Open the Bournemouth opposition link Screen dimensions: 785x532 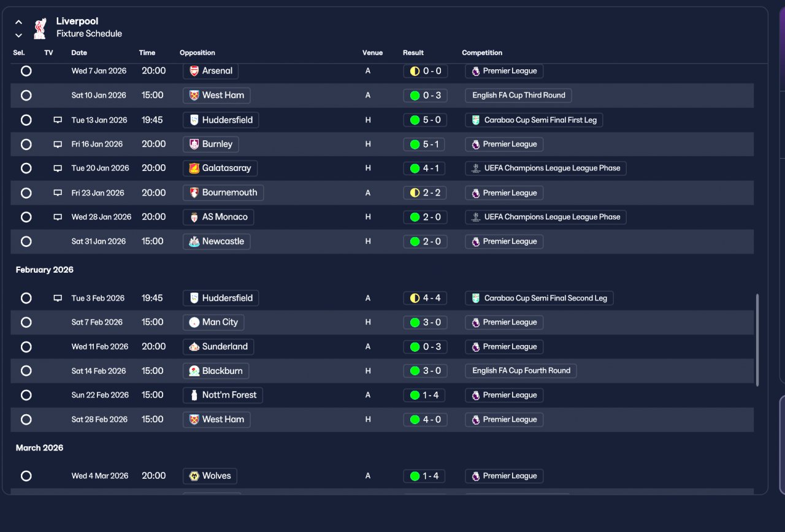(x=223, y=193)
